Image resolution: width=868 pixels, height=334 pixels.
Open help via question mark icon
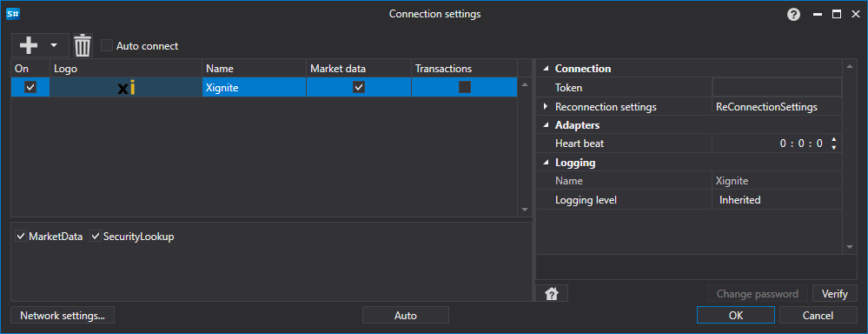[x=794, y=15]
